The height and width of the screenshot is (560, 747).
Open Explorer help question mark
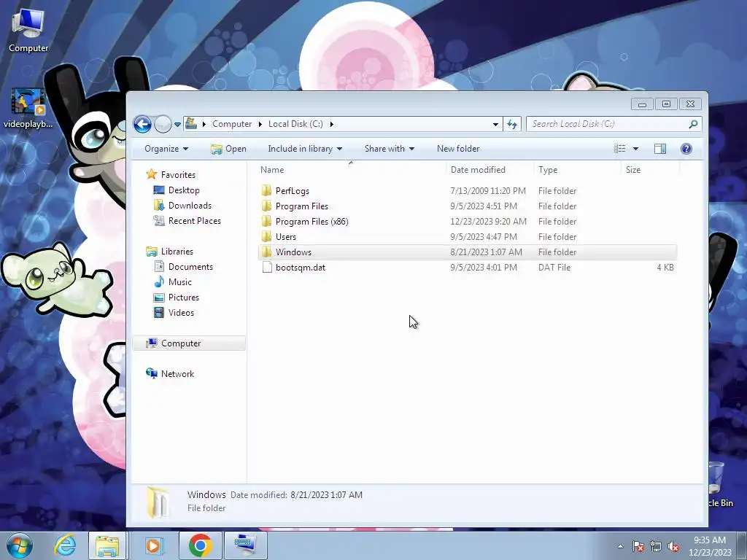coord(686,149)
